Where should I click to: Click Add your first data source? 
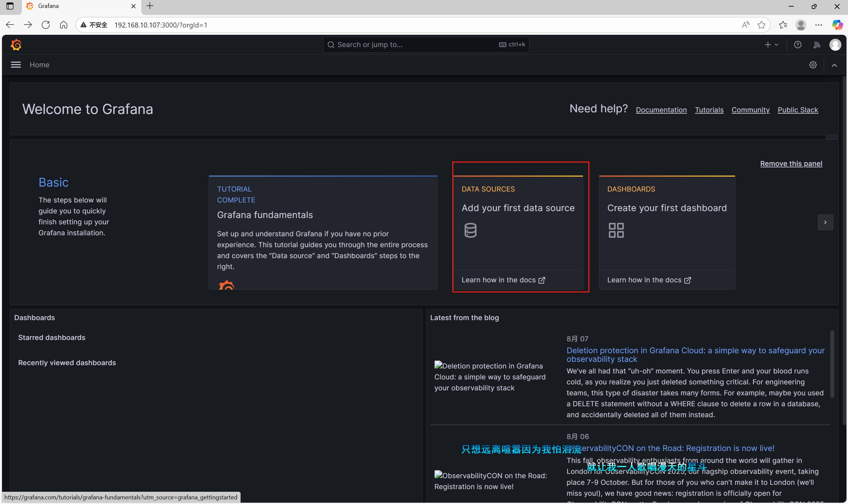[x=518, y=208]
